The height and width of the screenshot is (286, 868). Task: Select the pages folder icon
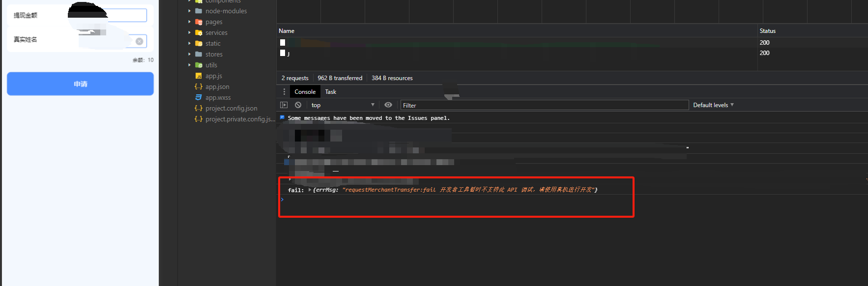pyautogui.click(x=199, y=22)
